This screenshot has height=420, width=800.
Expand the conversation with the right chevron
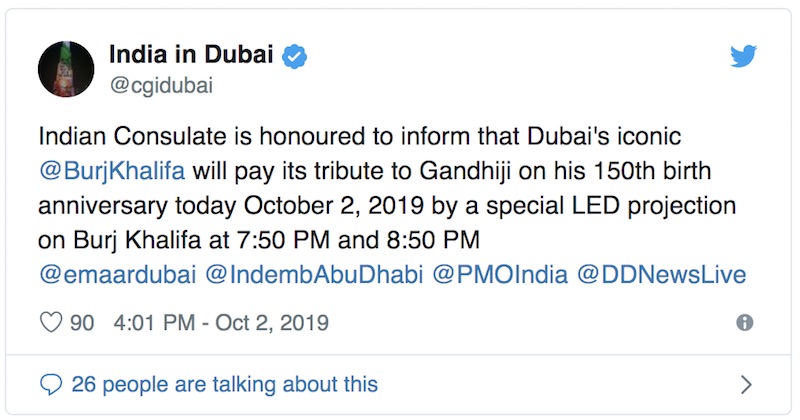(745, 384)
